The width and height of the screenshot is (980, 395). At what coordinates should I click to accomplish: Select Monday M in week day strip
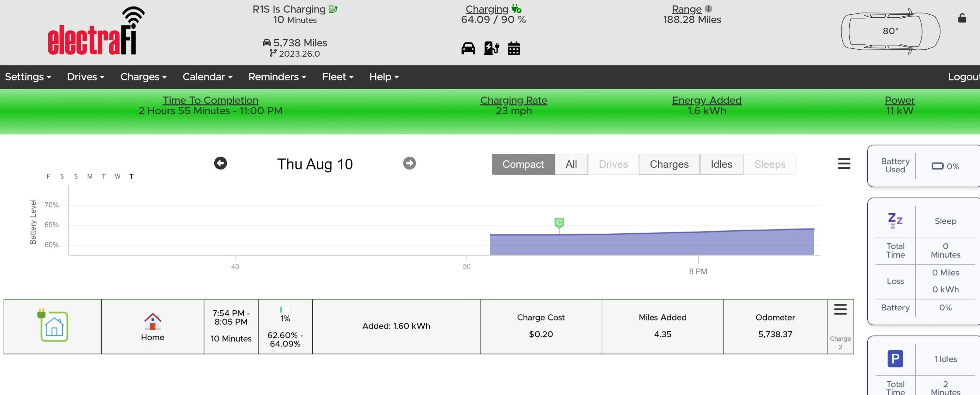pyautogui.click(x=90, y=176)
